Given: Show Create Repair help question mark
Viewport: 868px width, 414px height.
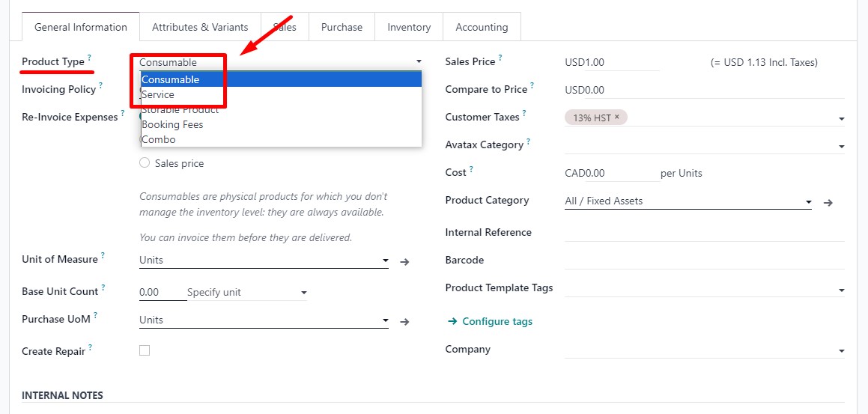Looking at the screenshot, I should (x=90, y=347).
